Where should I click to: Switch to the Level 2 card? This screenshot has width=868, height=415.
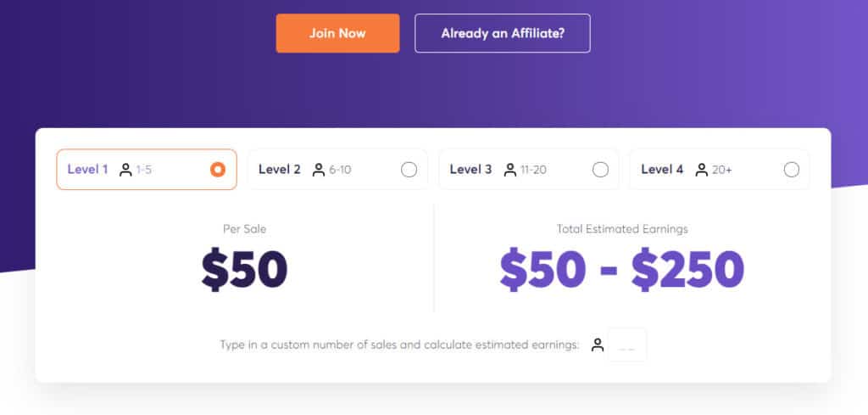pyautogui.click(x=337, y=170)
